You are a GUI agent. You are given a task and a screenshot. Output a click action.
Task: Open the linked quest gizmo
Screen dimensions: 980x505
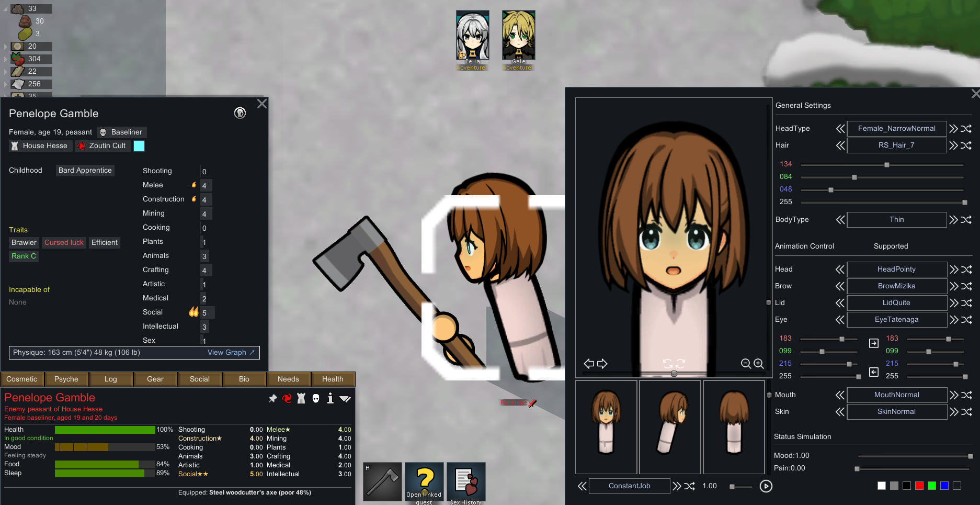point(424,481)
